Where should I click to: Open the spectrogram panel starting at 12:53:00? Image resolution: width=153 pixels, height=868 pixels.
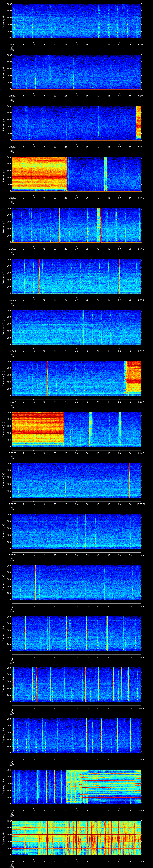(x=76, y=174)
